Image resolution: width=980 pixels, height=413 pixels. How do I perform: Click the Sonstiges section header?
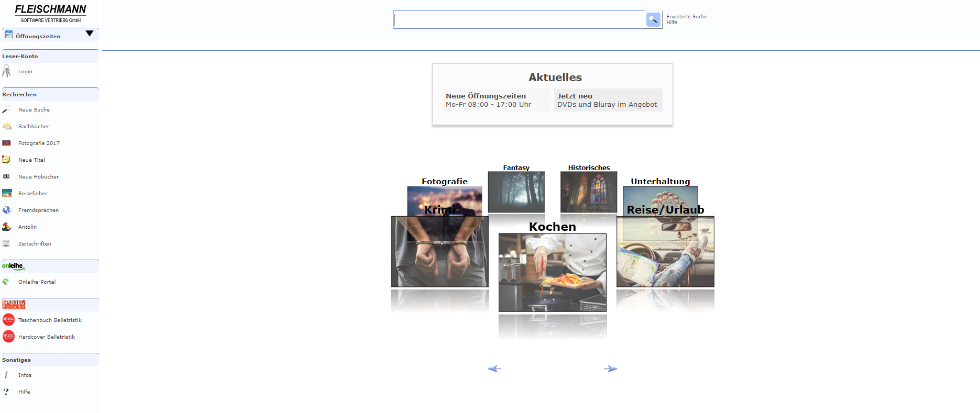pos(50,360)
